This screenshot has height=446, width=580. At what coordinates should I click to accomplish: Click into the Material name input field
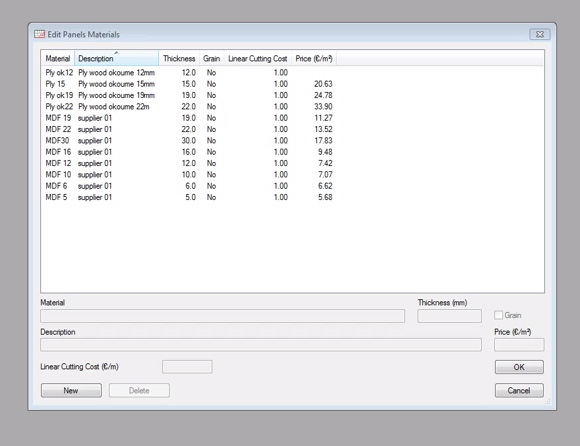point(222,316)
